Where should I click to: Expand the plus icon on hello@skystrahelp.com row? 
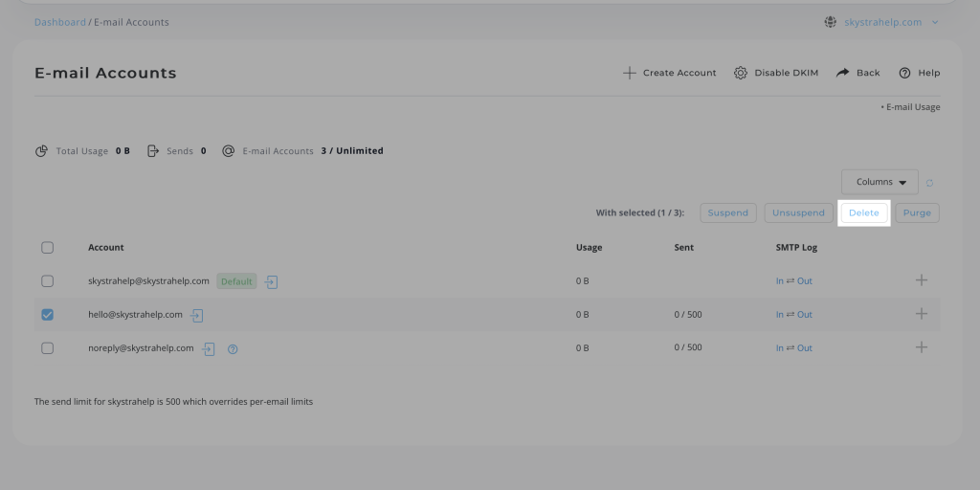(x=921, y=314)
